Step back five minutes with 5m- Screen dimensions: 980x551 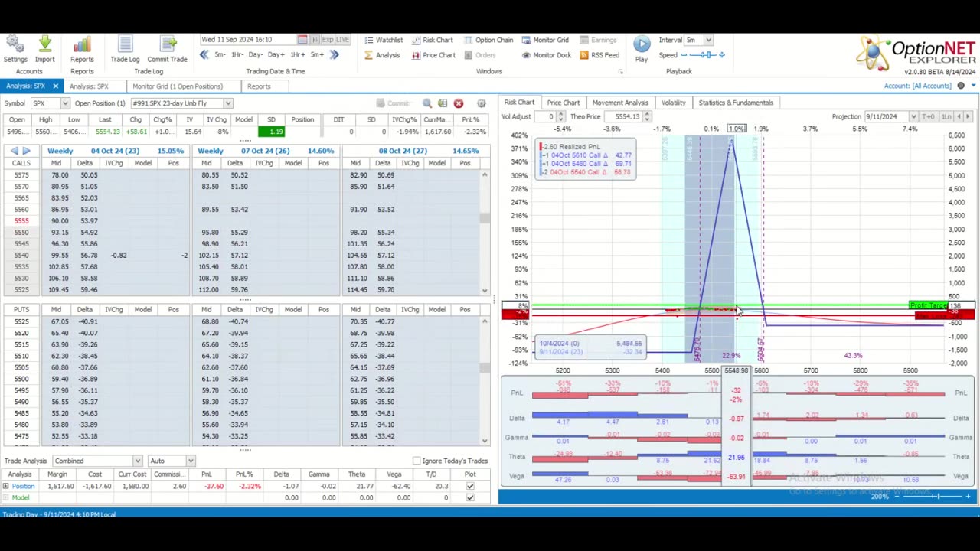pyautogui.click(x=220, y=54)
